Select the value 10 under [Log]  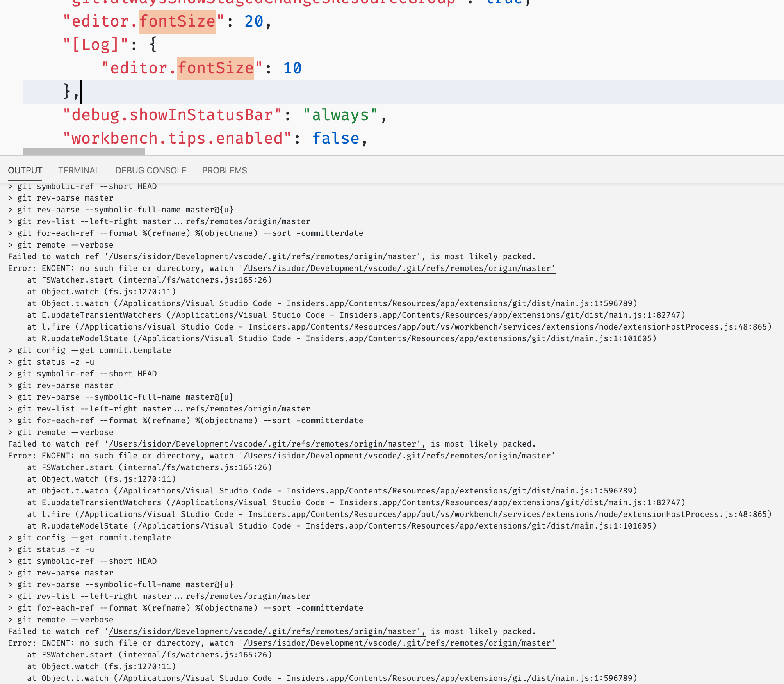[292, 68]
